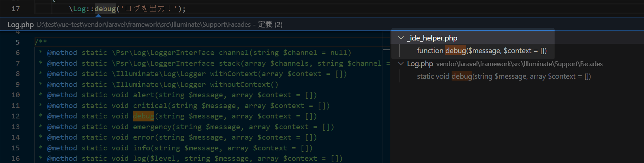Click the error method on line 14
Viewport: 644px width, 163px height.
click(x=144, y=137)
